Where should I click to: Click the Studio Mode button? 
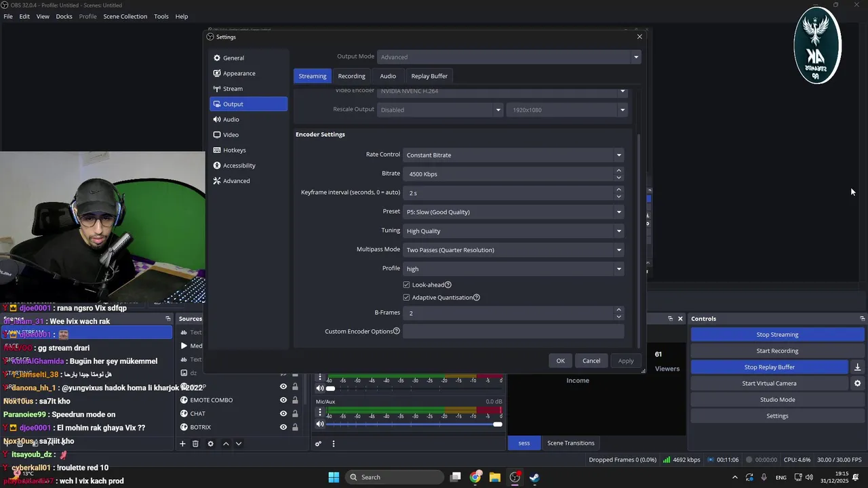coord(777,400)
